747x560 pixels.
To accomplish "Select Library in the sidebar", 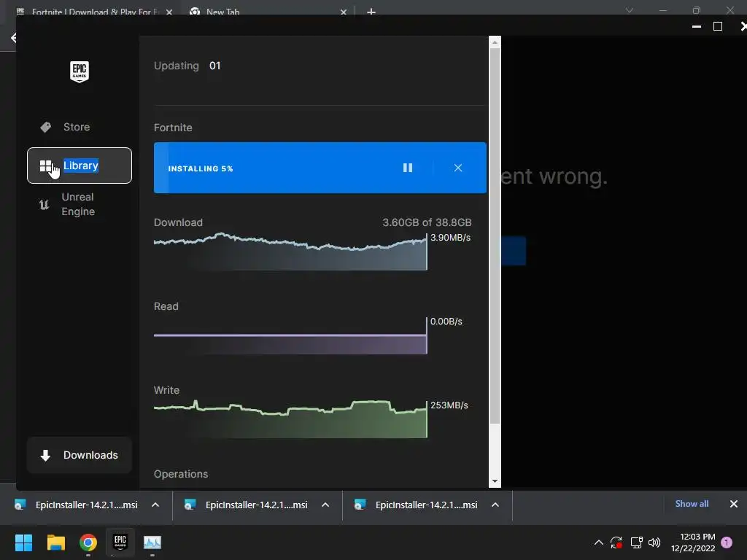I will point(79,166).
